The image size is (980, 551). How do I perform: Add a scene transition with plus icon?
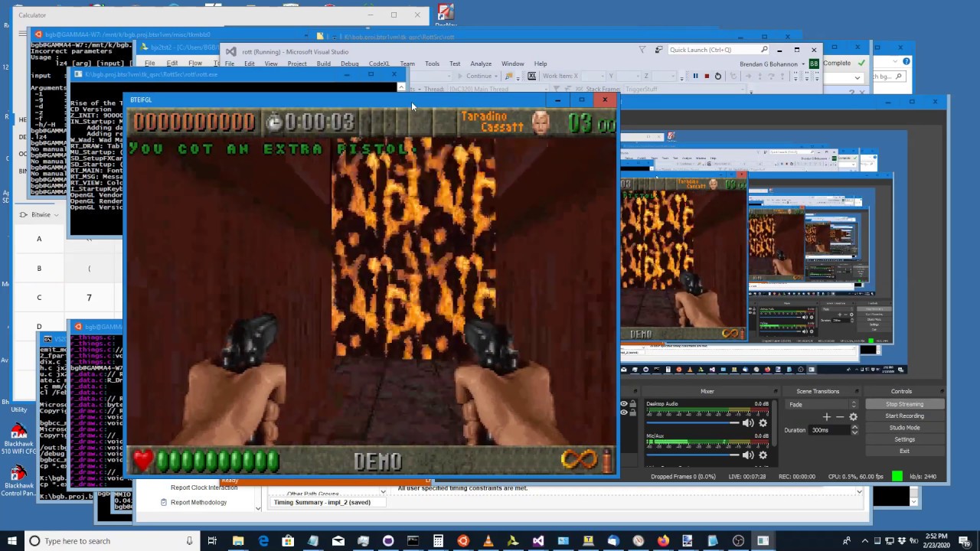[826, 417]
